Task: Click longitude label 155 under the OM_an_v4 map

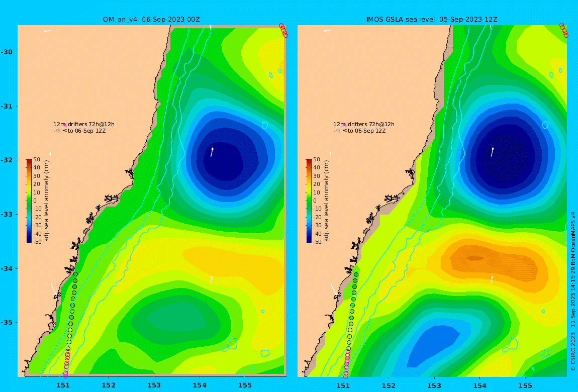Action: click(x=245, y=385)
